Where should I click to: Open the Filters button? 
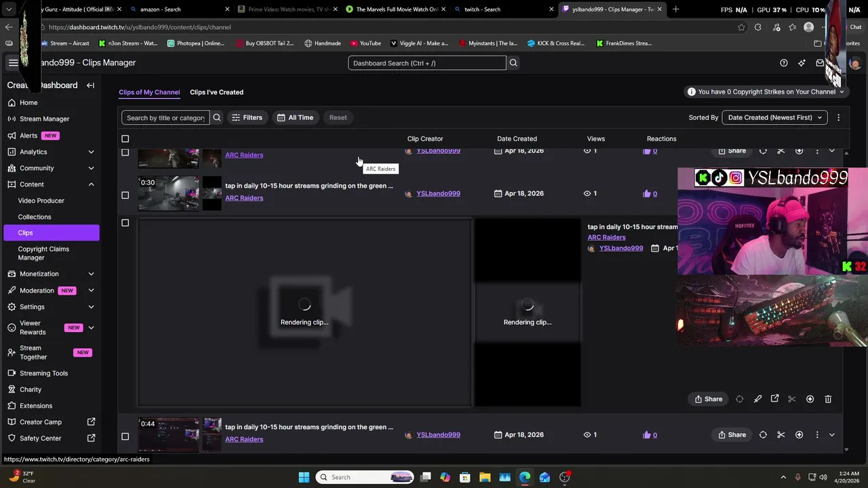[x=247, y=118]
